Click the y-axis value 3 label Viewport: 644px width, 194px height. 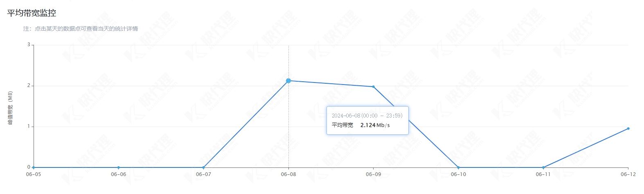pos(29,45)
